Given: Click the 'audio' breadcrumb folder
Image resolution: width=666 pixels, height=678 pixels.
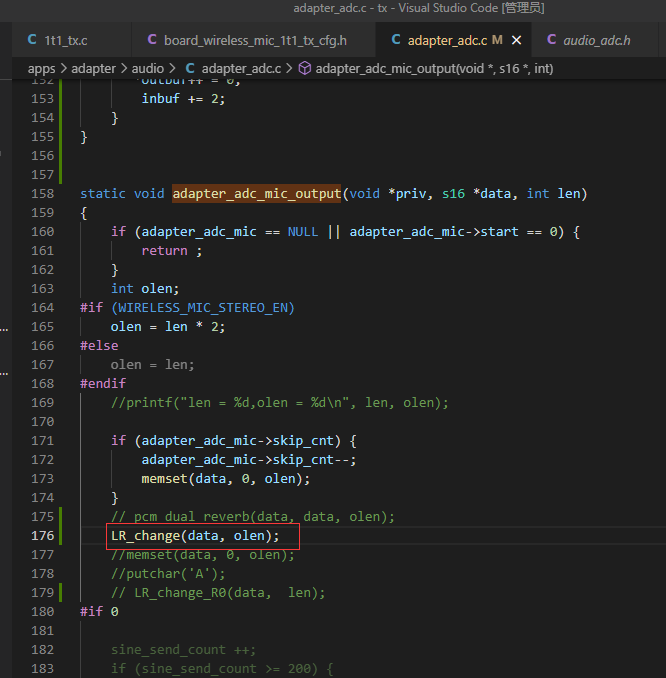Looking at the screenshot, I should pos(147,69).
